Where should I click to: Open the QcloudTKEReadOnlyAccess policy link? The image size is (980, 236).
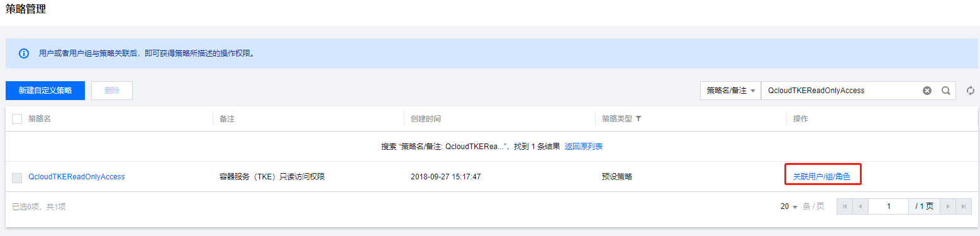77,177
